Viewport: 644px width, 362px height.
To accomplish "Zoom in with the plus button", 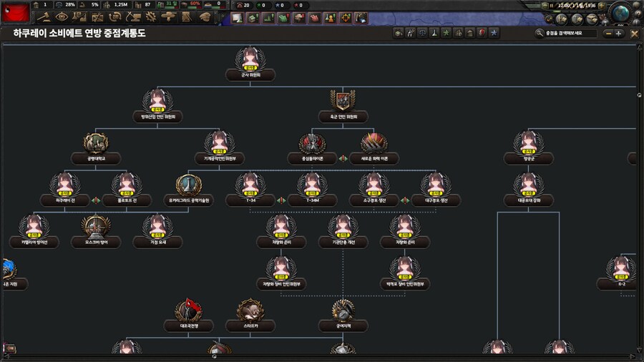I will point(618,33).
